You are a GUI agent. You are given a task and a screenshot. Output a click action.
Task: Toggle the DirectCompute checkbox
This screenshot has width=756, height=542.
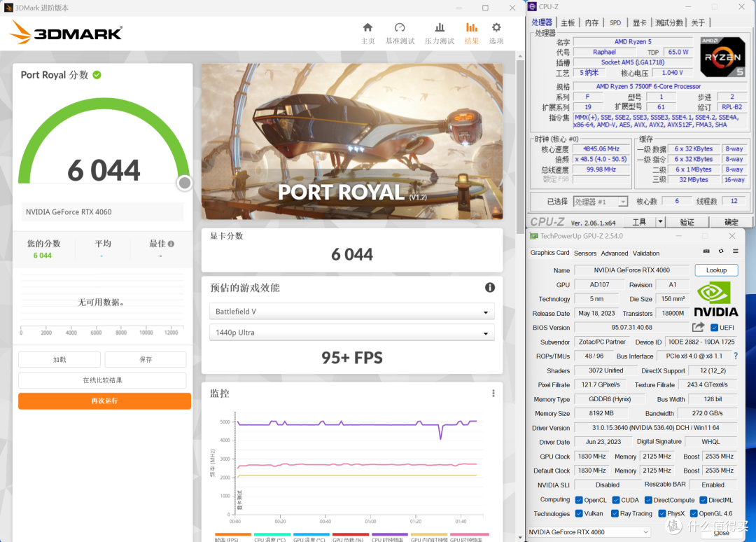click(648, 500)
